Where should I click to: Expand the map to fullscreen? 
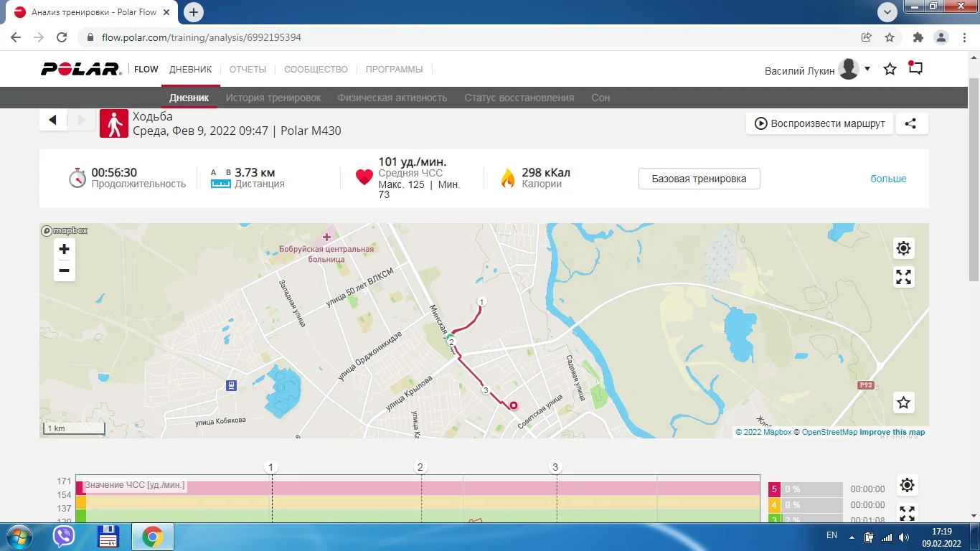[903, 277]
